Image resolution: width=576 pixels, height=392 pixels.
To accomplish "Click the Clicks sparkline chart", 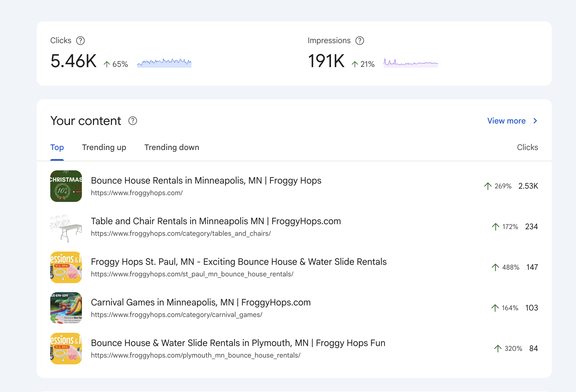I will pos(164,63).
